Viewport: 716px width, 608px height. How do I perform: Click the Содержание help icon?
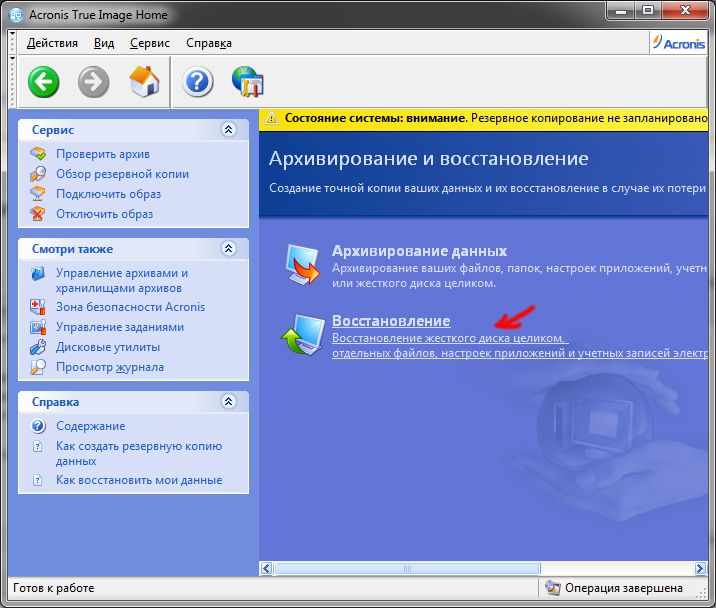38,426
